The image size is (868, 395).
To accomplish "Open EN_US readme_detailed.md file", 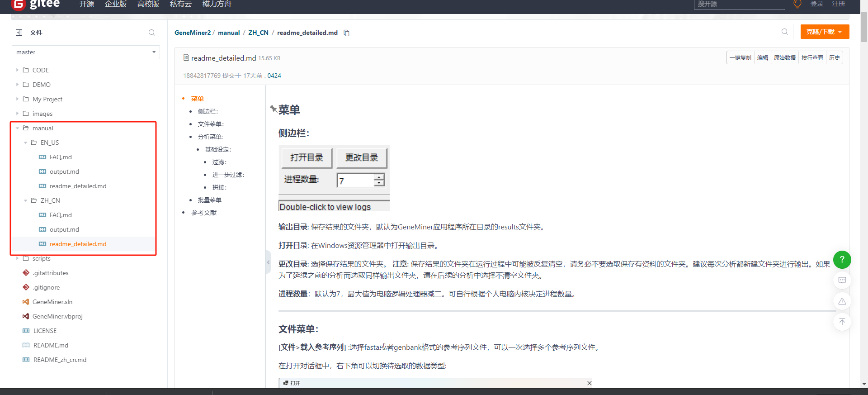I will (78, 186).
